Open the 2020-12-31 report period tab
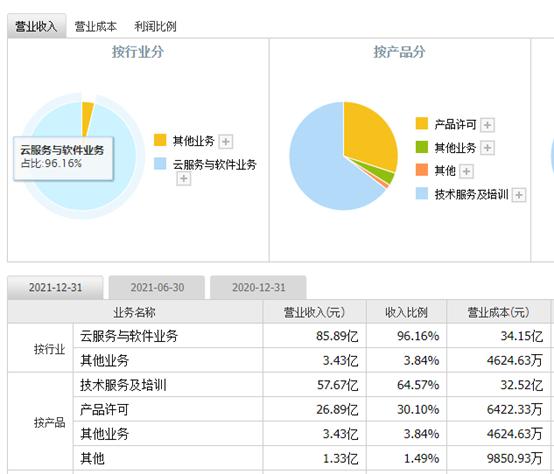 point(258,288)
